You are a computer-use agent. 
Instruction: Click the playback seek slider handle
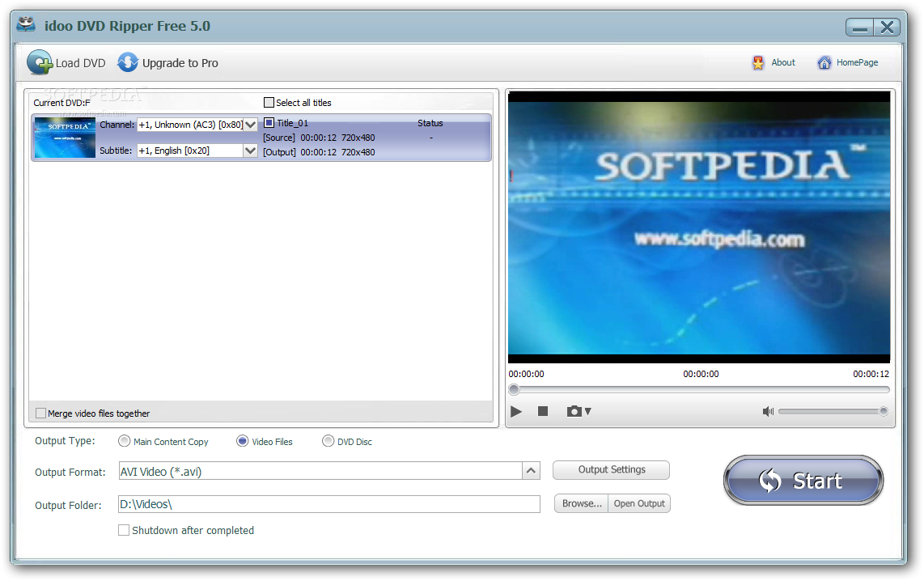tap(514, 389)
